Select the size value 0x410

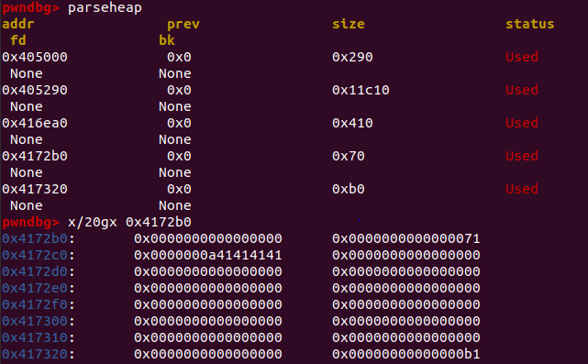pos(352,123)
